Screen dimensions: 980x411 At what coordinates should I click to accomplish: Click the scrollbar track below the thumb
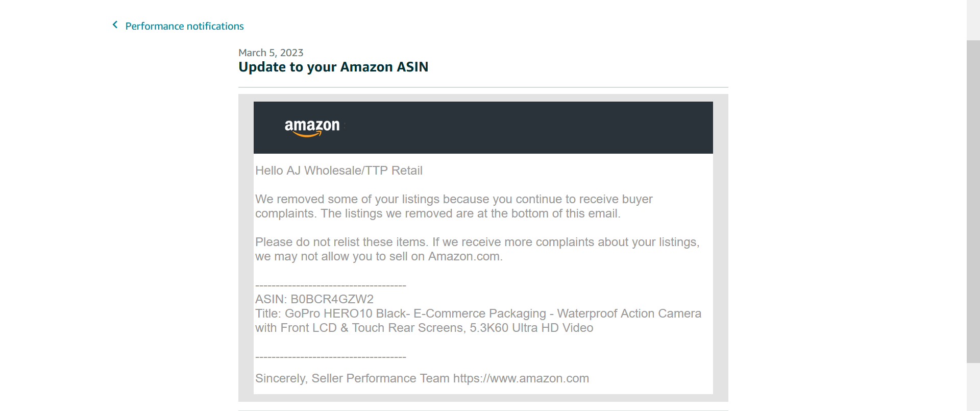[x=973, y=387]
